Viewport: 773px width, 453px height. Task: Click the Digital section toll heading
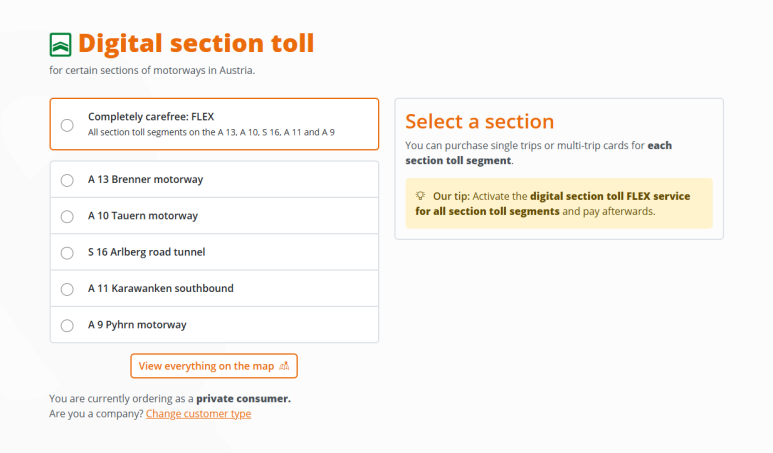[x=196, y=43]
